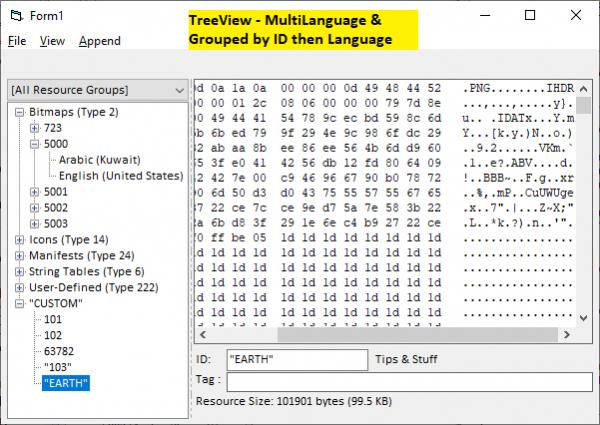Select tree item 723
Viewport: 600px width, 425px height.
point(53,128)
